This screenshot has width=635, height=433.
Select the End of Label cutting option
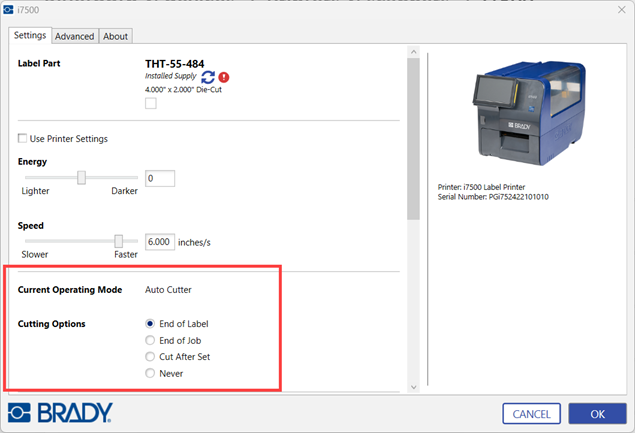pos(151,323)
